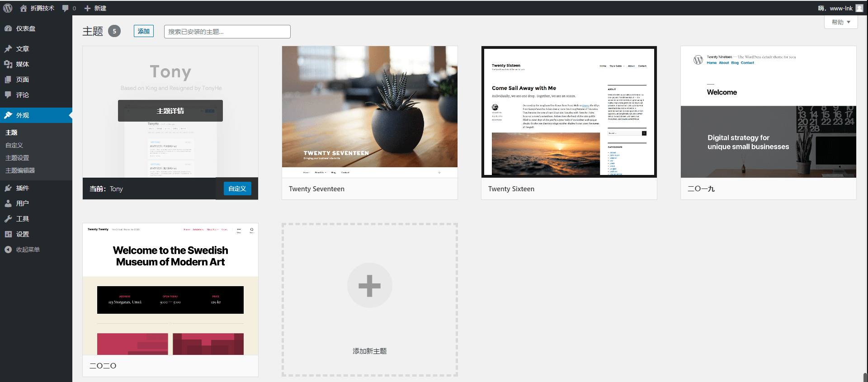Select 主题 in the appearance submenu
Image resolution: width=868 pixels, height=382 pixels.
pos(11,132)
